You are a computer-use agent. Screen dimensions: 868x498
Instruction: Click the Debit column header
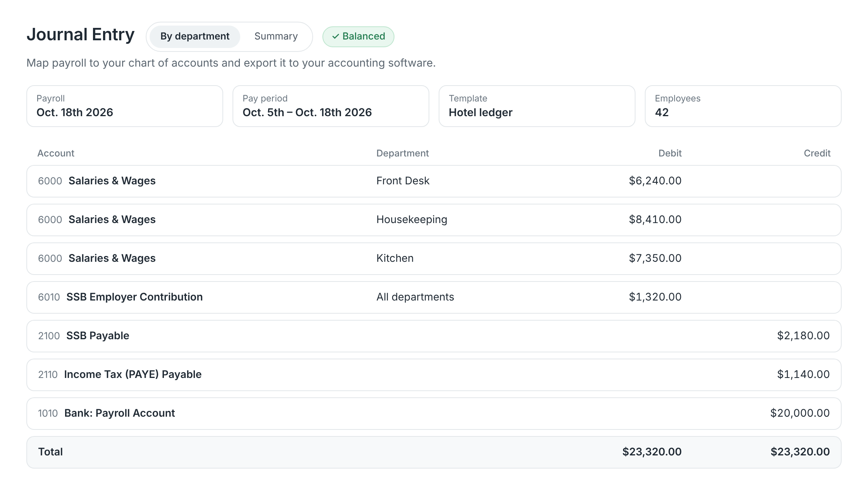670,153
